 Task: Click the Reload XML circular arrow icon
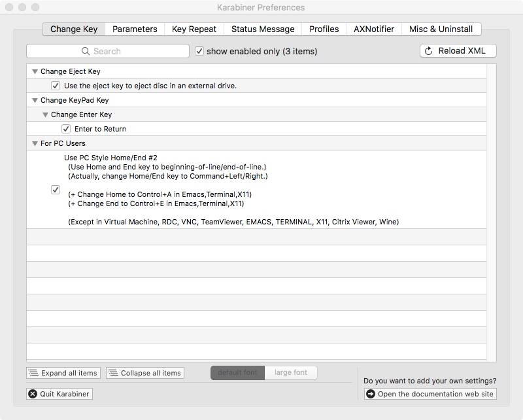point(428,51)
